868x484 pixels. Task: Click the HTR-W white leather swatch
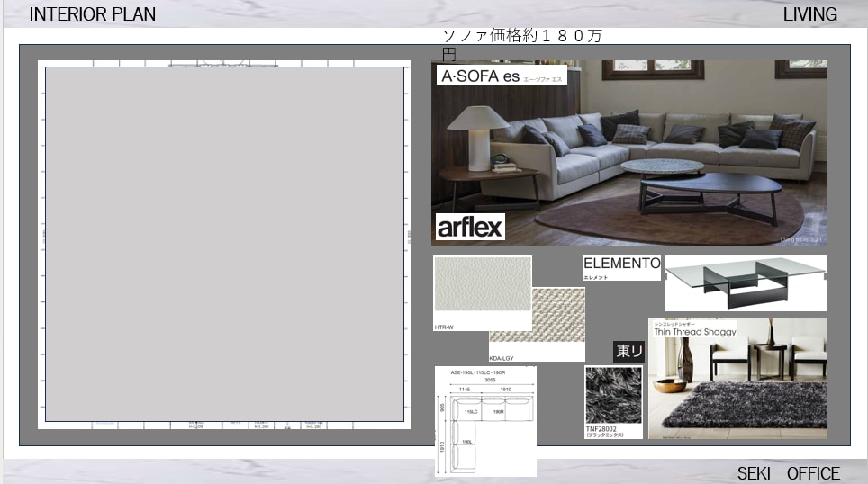coord(483,283)
